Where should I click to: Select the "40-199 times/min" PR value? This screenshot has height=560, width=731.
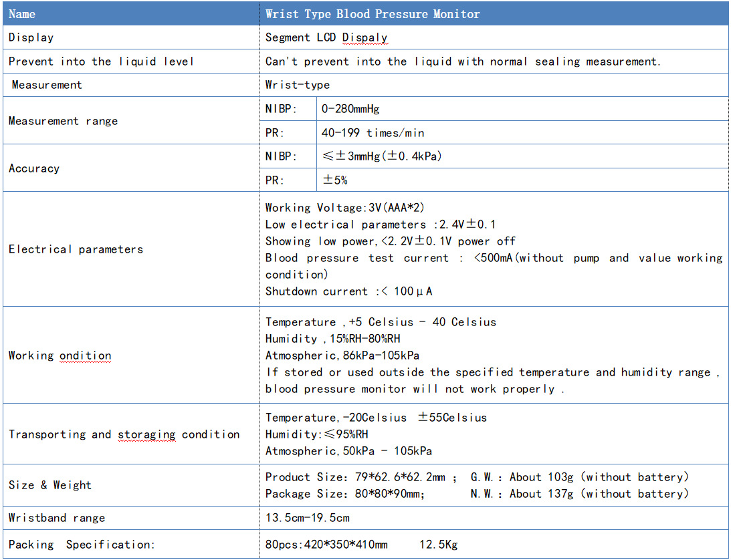tap(373, 133)
